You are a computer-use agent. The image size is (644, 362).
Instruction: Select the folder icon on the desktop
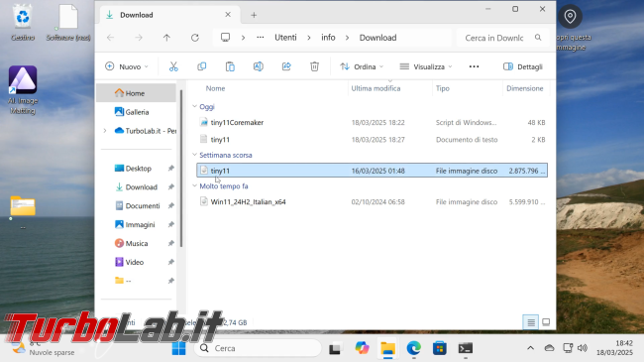coord(23,206)
